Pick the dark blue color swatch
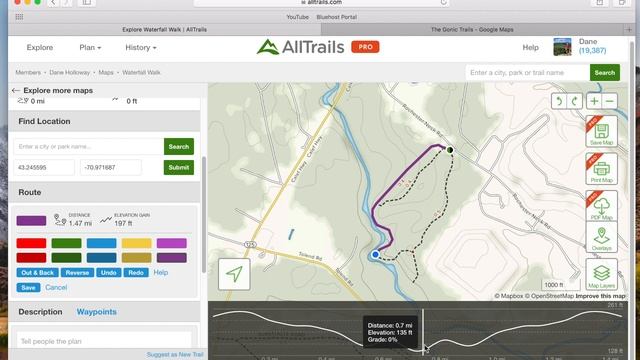Image resolution: width=640 pixels, height=360 pixels. tap(102, 258)
